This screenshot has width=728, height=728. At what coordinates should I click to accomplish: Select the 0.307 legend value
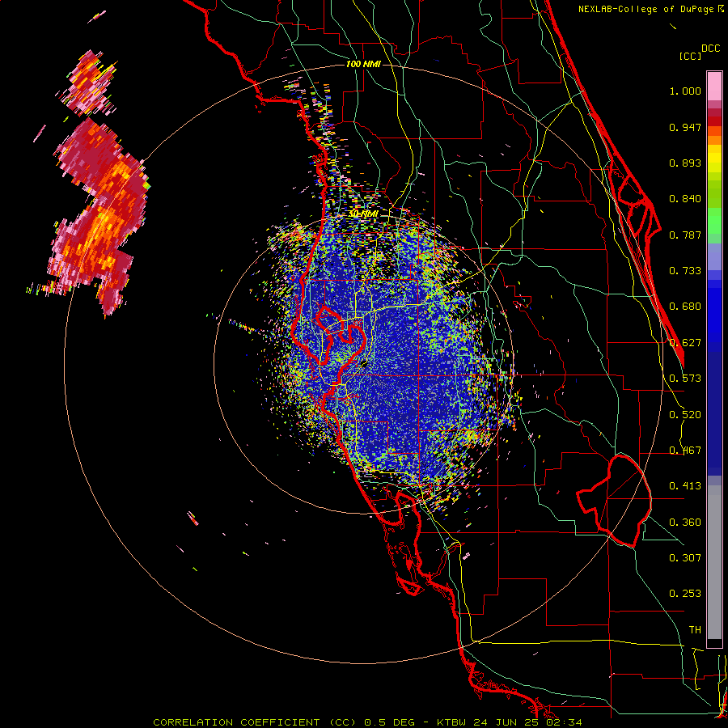pos(685,558)
